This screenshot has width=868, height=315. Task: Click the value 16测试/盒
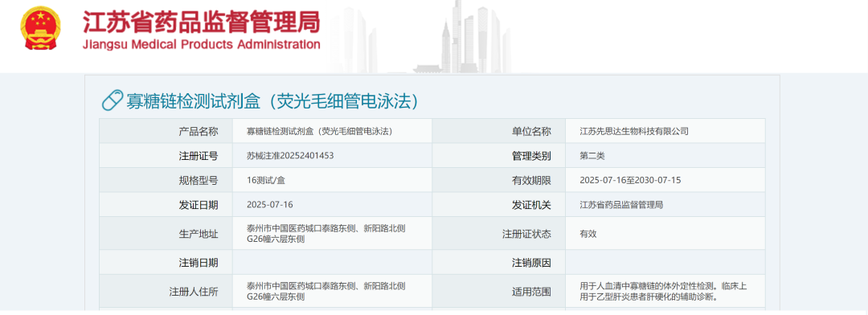(266, 181)
